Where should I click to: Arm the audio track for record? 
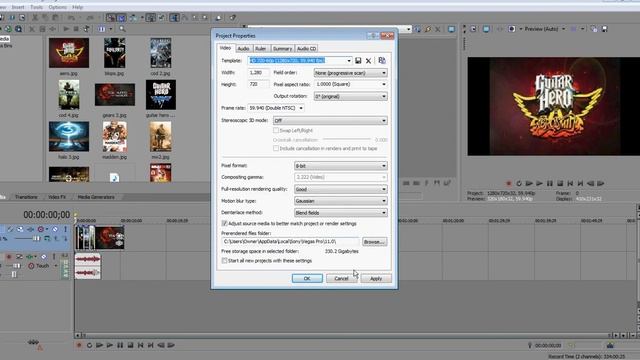9,257
